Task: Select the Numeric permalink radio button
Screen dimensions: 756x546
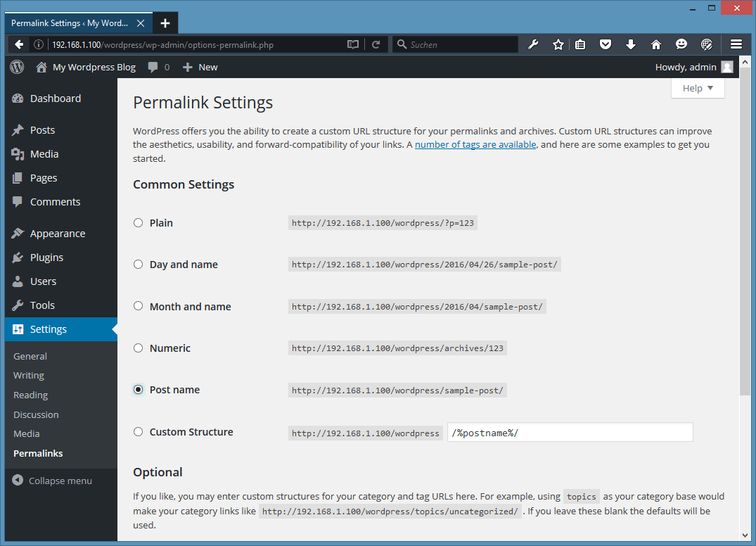Action: [x=139, y=348]
